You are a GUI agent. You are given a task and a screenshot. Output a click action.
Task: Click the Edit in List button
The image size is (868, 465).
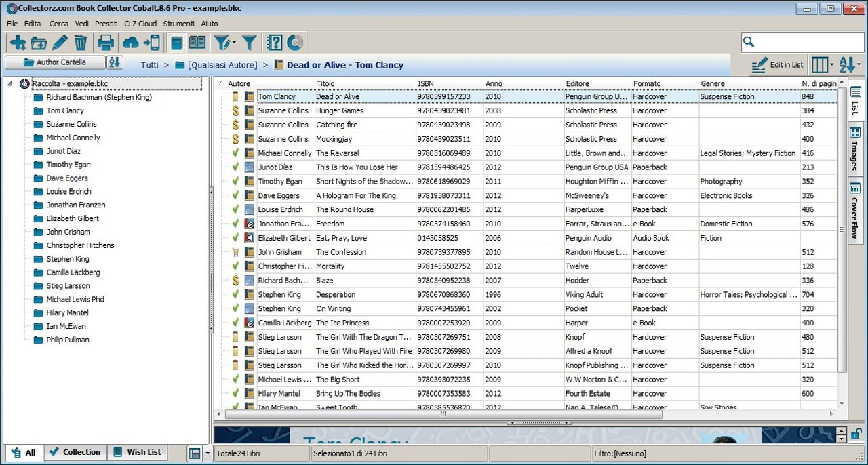pos(778,65)
